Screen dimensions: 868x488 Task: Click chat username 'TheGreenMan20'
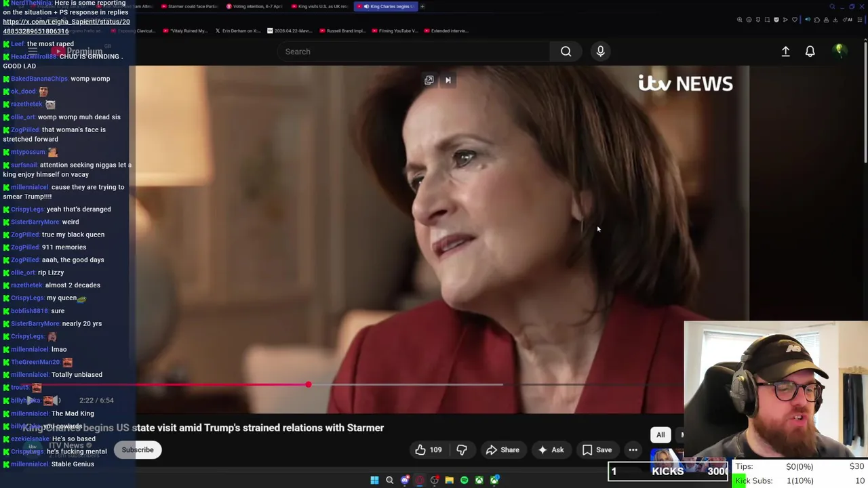(x=35, y=362)
